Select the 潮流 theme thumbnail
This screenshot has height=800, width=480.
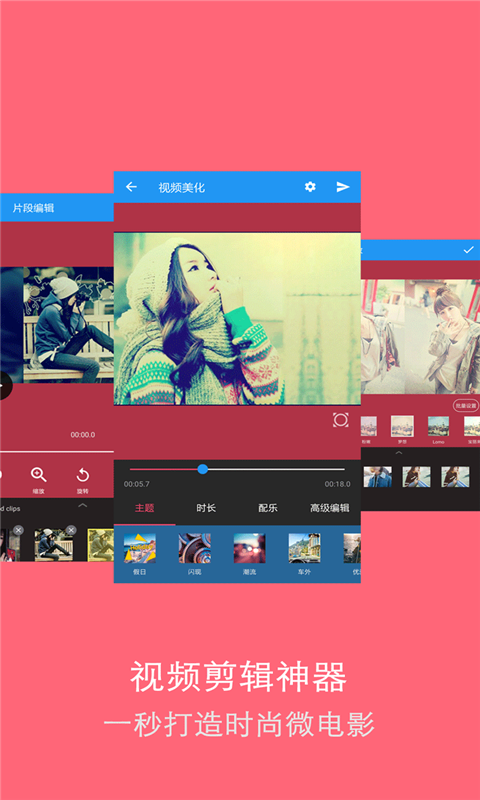coord(249,548)
